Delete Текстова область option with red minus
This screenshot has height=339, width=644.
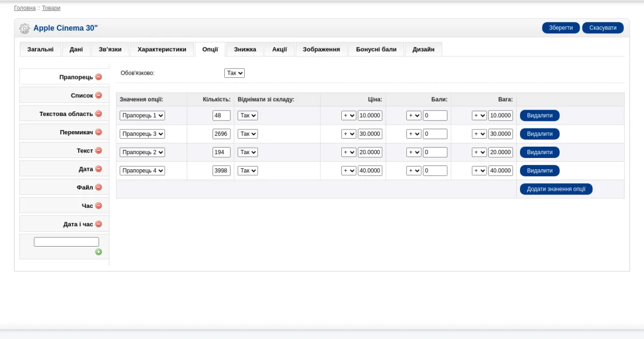tap(98, 114)
